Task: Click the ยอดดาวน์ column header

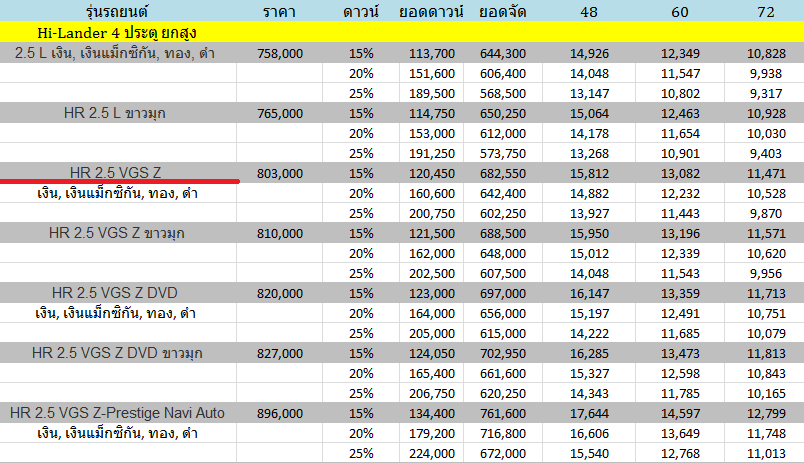Action: 431,12
